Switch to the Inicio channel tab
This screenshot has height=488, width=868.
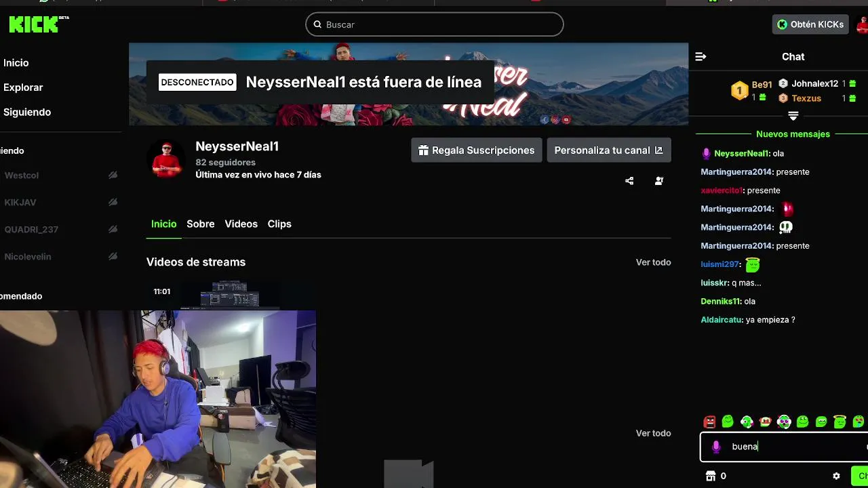tap(163, 224)
